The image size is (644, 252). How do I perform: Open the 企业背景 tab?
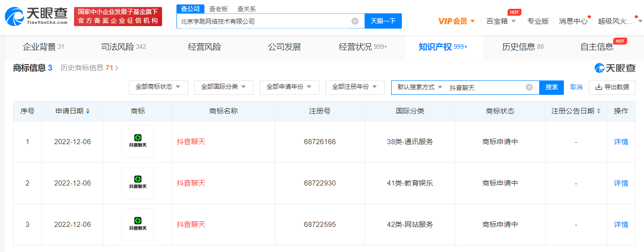[43, 47]
